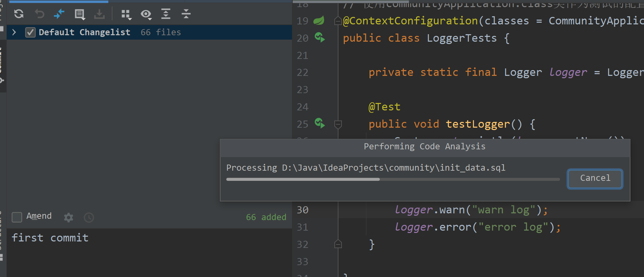The height and width of the screenshot is (277, 644).
Task: Show commit message history clock icon
Action: (89, 217)
